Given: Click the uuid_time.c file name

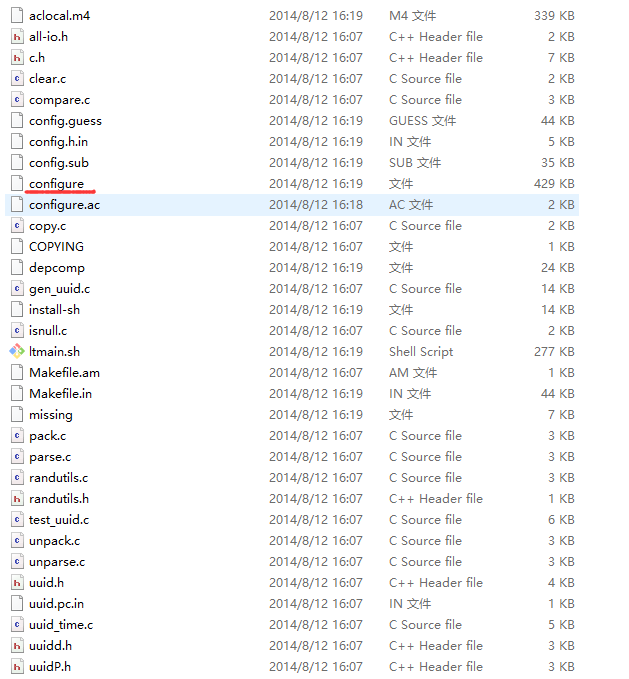Looking at the screenshot, I should (61, 625).
